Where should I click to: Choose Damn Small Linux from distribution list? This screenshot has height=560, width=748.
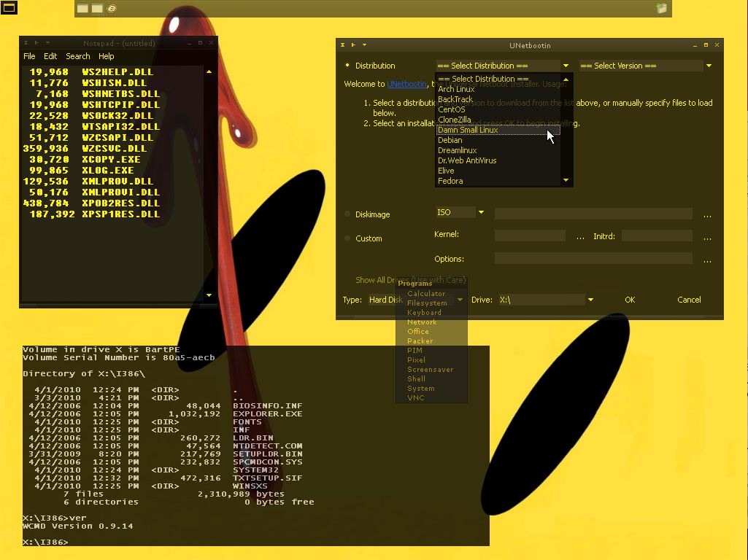point(468,130)
